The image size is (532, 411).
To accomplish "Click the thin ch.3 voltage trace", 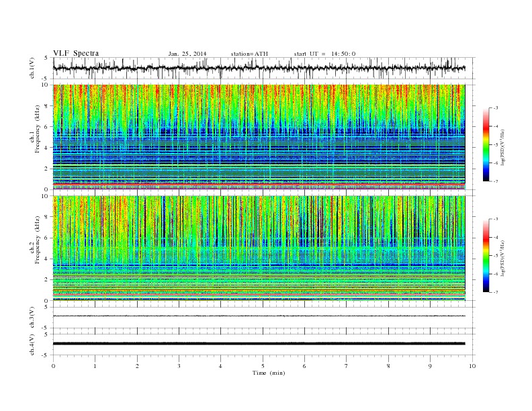I will coord(259,316).
